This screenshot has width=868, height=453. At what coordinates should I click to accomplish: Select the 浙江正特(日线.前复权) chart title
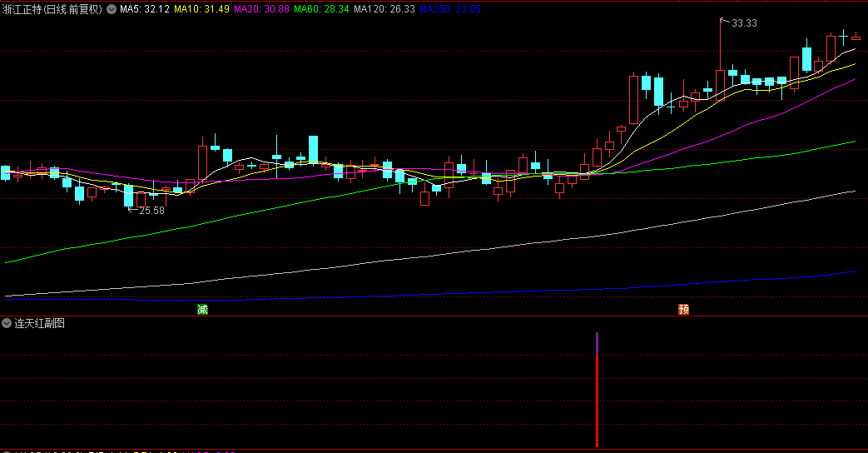coord(52,10)
